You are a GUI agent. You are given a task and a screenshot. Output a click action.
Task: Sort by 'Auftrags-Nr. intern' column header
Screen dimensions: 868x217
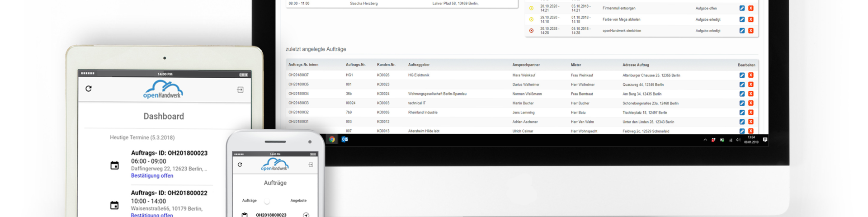pos(303,65)
